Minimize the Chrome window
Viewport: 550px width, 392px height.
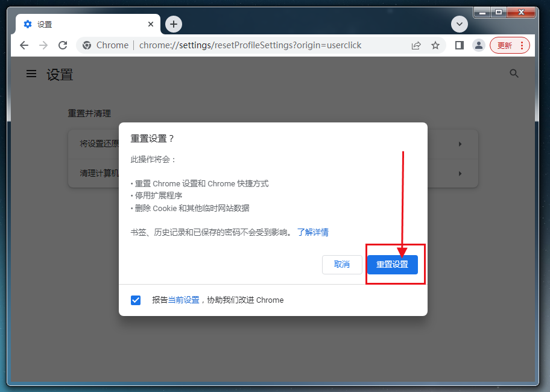482,12
